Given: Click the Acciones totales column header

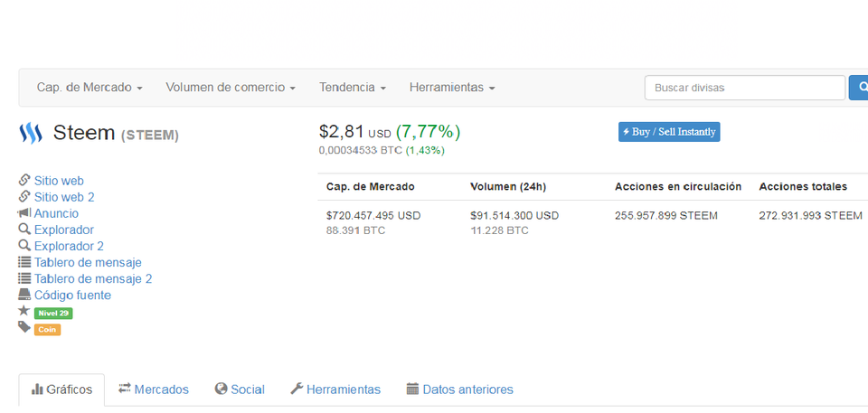Looking at the screenshot, I should 803,186.
